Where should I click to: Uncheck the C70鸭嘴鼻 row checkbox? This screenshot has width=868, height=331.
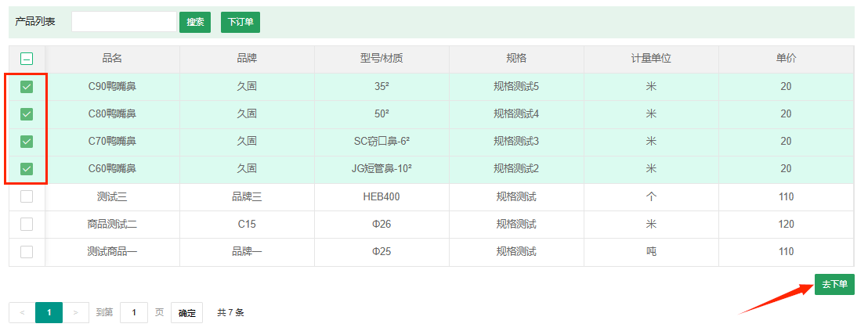pos(27,142)
